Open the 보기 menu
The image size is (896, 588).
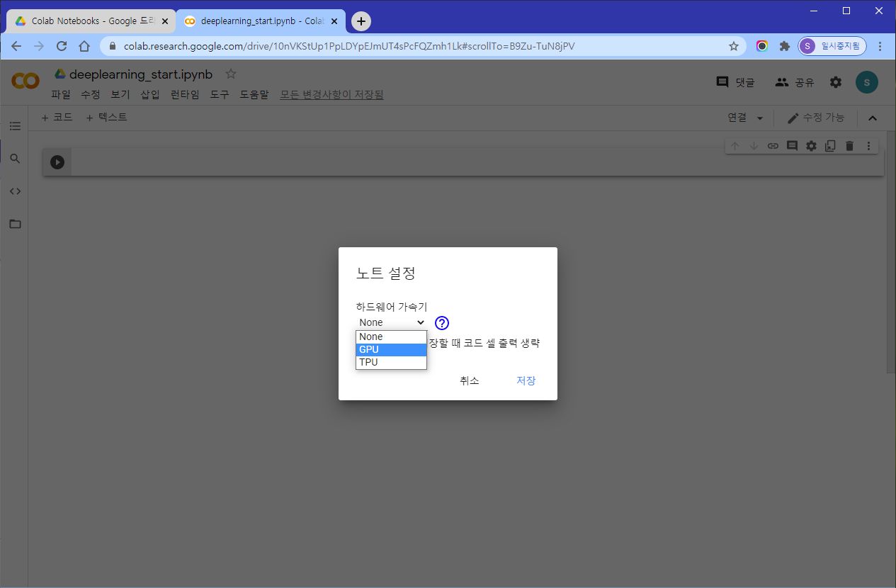click(x=120, y=94)
